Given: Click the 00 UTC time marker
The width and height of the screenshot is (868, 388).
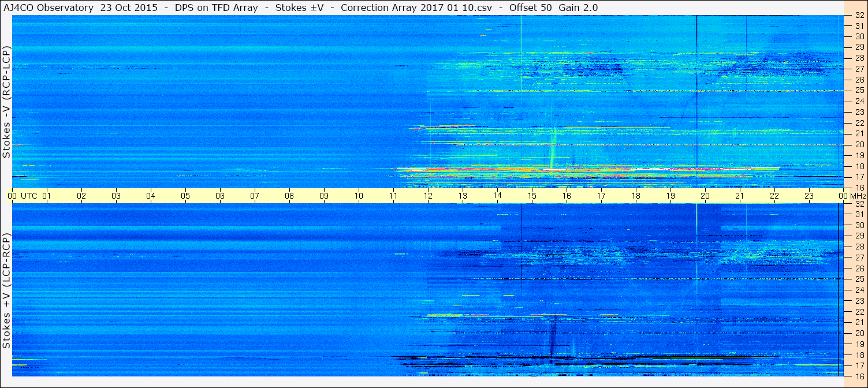Looking at the screenshot, I should [23, 196].
